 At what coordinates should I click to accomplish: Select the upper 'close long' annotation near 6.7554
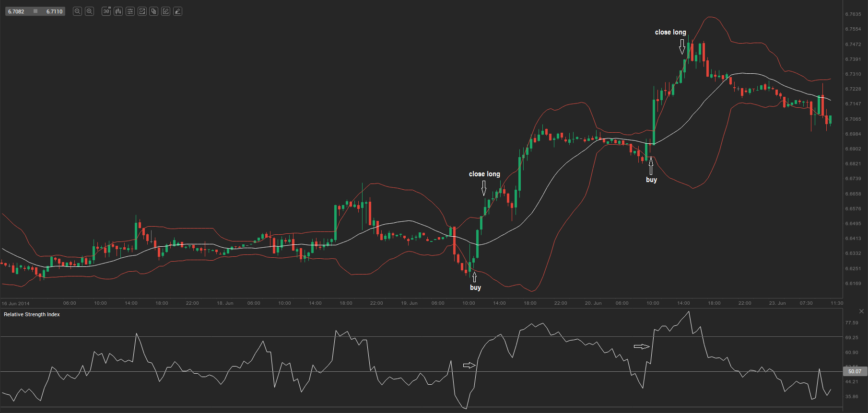coord(670,32)
